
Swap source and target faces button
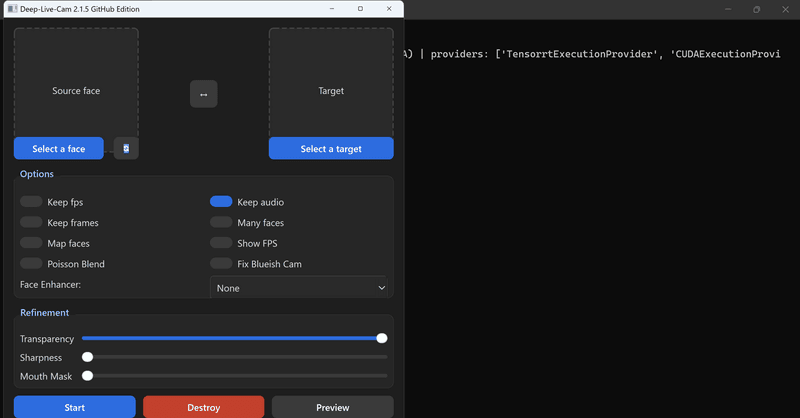(x=204, y=94)
